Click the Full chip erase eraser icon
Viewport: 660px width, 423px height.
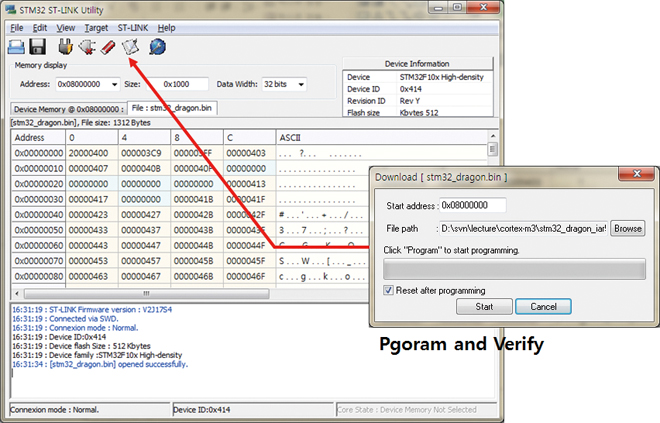(108, 47)
